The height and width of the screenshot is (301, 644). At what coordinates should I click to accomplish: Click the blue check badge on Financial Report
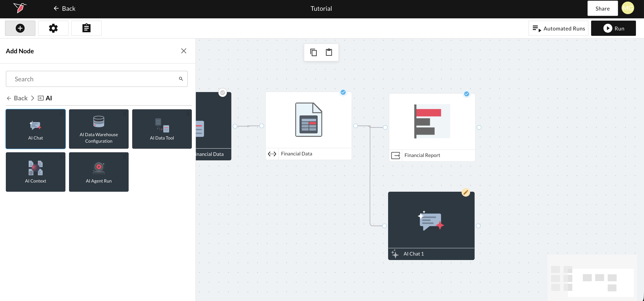tap(467, 94)
